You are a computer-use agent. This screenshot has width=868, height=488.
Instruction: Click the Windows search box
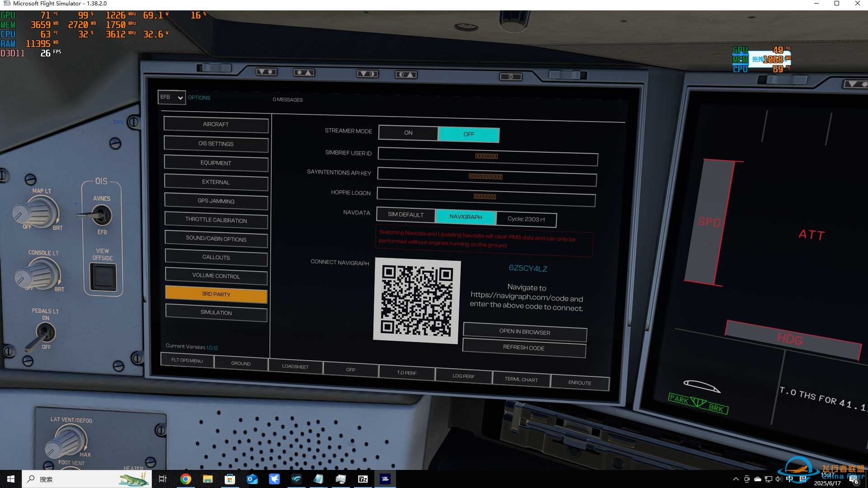87,479
